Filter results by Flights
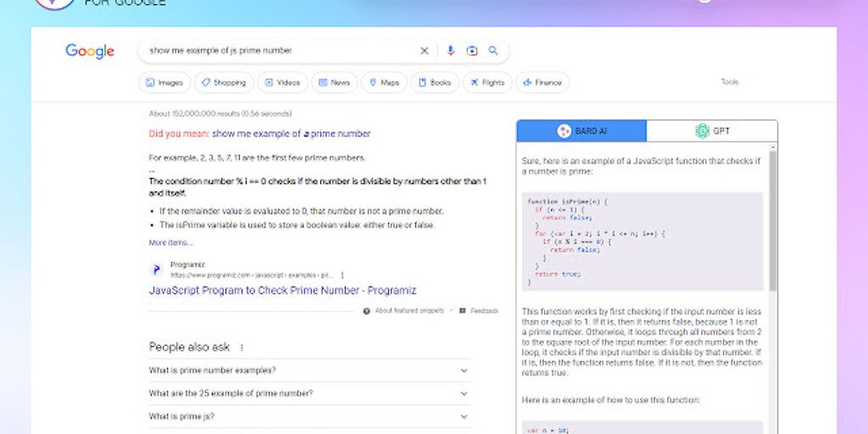This screenshot has height=434, width=868. pyautogui.click(x=487, y=82)
